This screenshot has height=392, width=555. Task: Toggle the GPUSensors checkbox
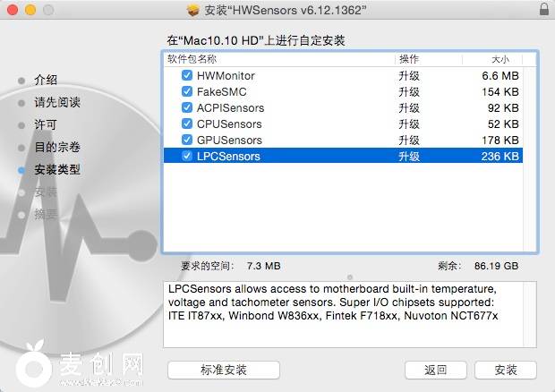pos(187,140)
